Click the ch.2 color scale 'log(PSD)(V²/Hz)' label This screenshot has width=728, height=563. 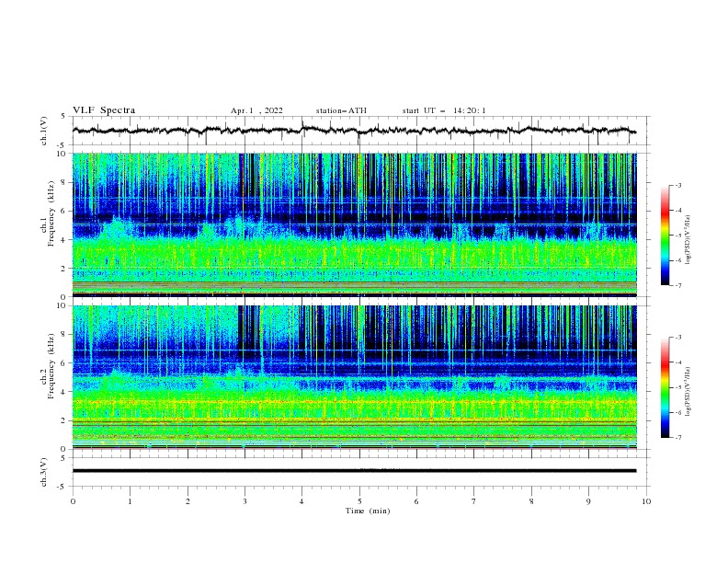point(688,391)
